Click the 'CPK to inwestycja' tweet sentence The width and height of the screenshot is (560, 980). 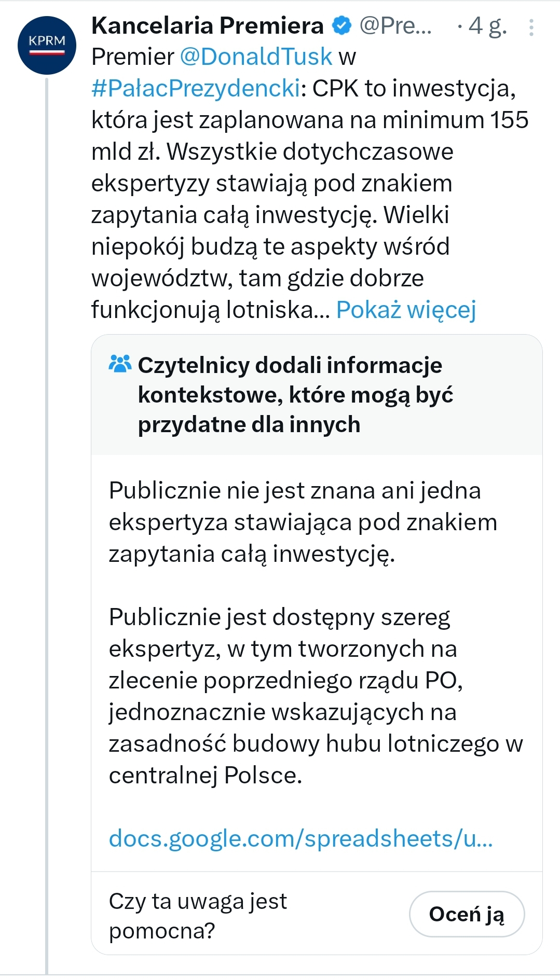[413, 89]
